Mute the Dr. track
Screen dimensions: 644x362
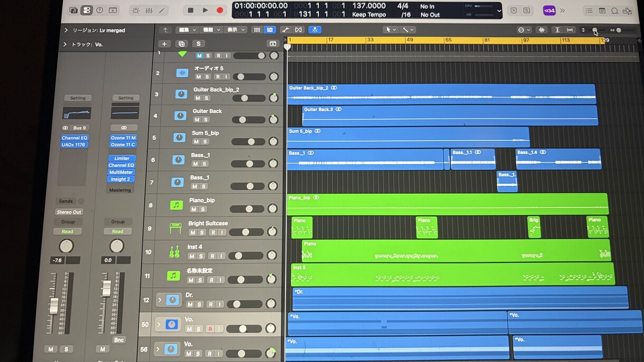[x=190, y=304]
